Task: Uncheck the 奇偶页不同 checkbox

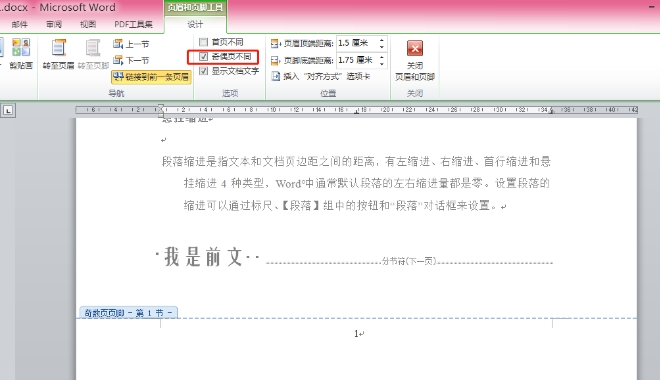Action: coord(204,56)
